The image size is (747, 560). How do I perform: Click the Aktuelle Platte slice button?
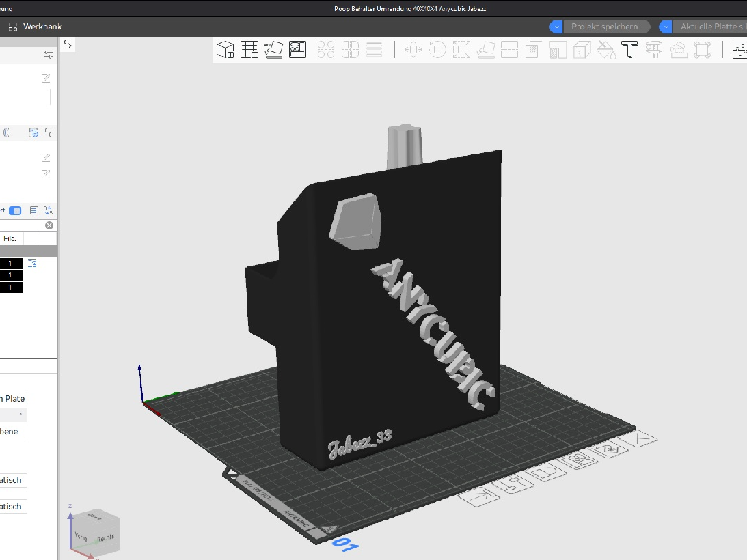click(710, 27)
